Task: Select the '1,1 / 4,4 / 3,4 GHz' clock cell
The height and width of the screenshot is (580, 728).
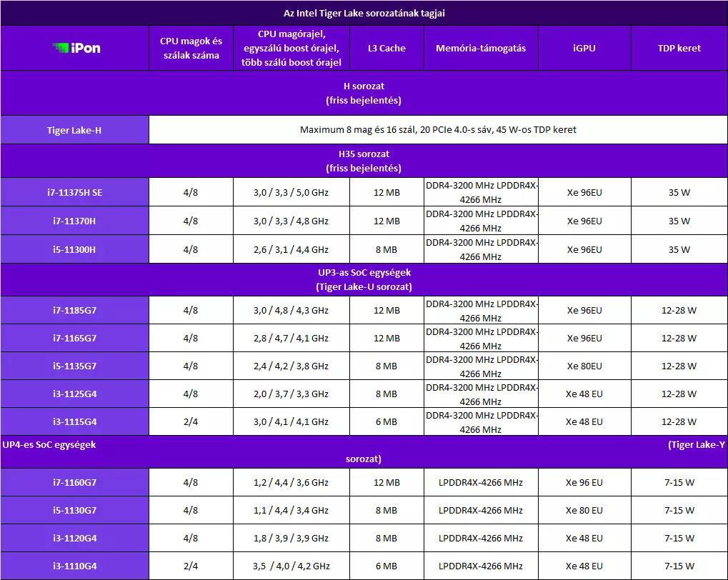Action: pos(291,510)
